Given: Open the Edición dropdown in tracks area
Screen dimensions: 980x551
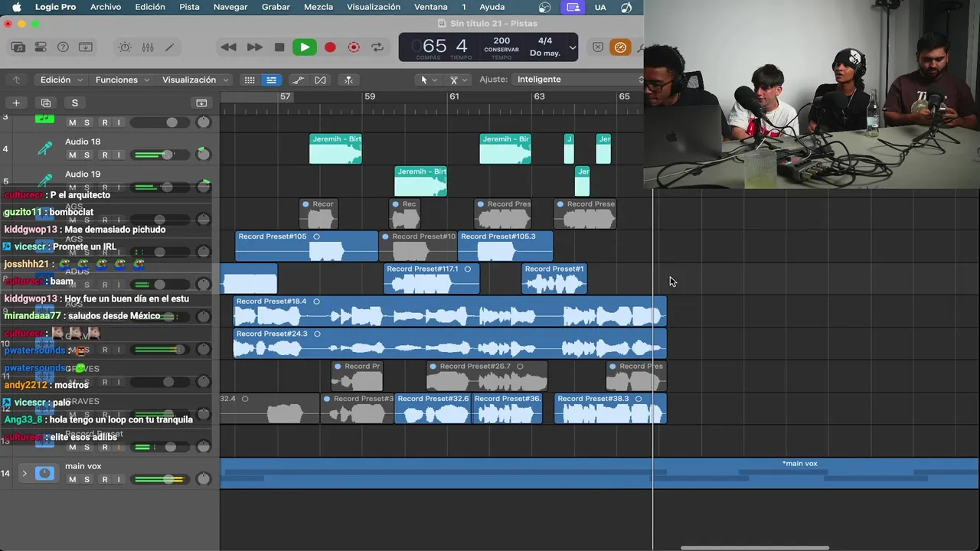Looking at the screenshot, I should (x=61, y=80).
